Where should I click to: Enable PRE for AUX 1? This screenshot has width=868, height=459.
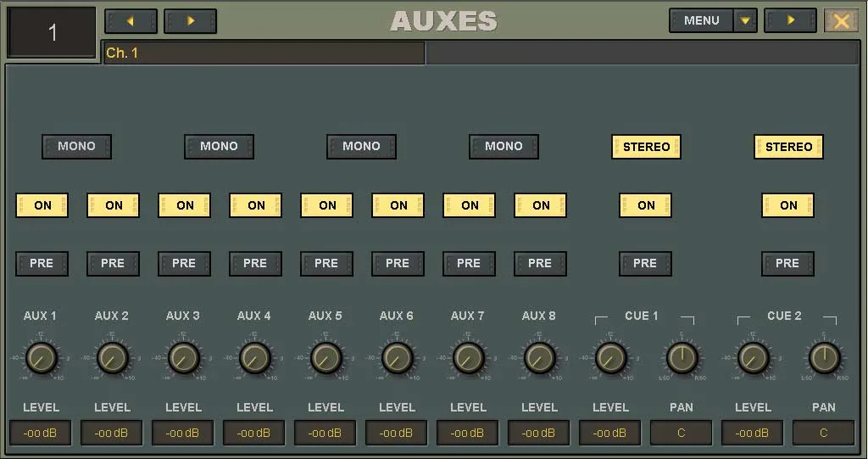42,263
